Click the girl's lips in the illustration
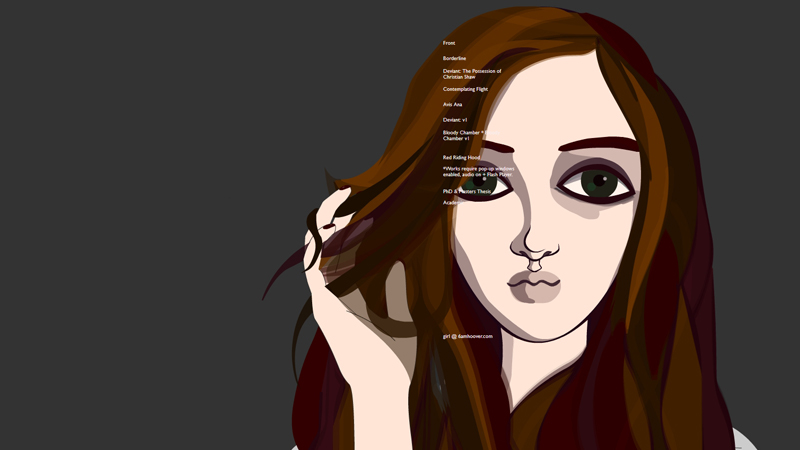This screenshot has height=450, width=800. [534, 285]
